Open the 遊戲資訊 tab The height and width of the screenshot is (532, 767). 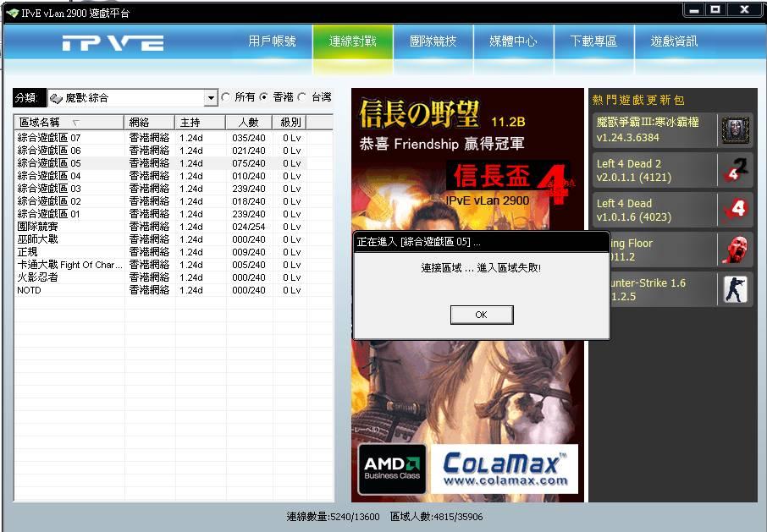point(674,41)
